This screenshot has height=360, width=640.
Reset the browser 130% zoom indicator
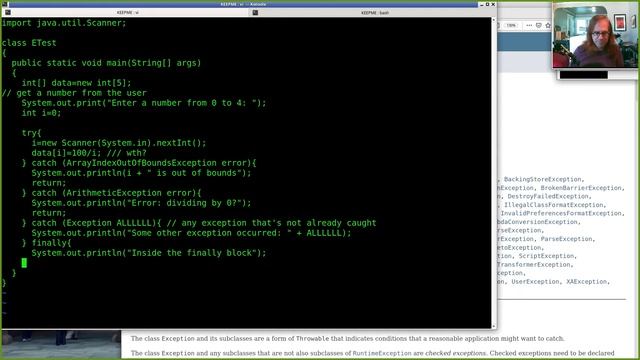tap(511, 25)
